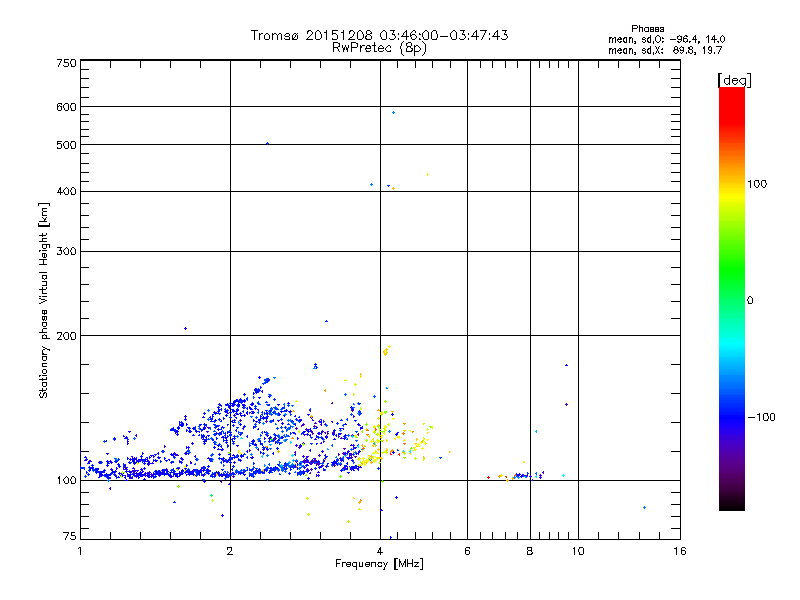
Task: Click the 75 km y-axis tick label
Action: click(70, 536)
